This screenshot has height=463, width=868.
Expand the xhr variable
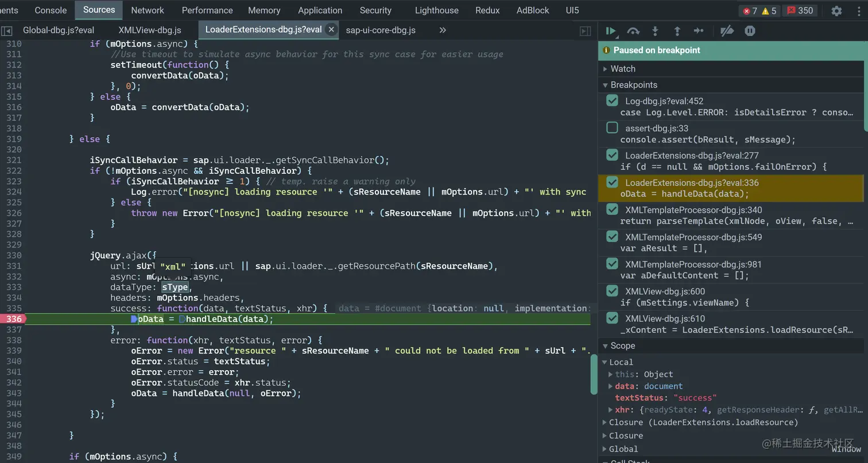click(x=611, y=410)
